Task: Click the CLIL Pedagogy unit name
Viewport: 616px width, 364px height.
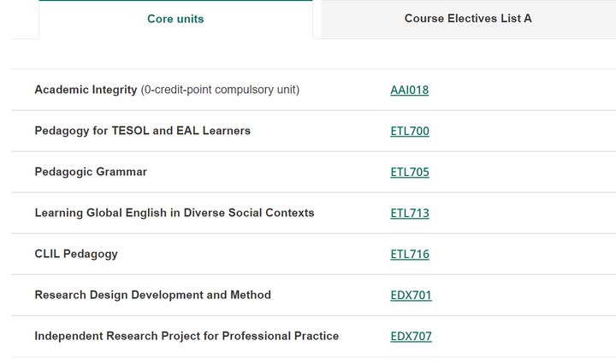Action: coord(76,254)
